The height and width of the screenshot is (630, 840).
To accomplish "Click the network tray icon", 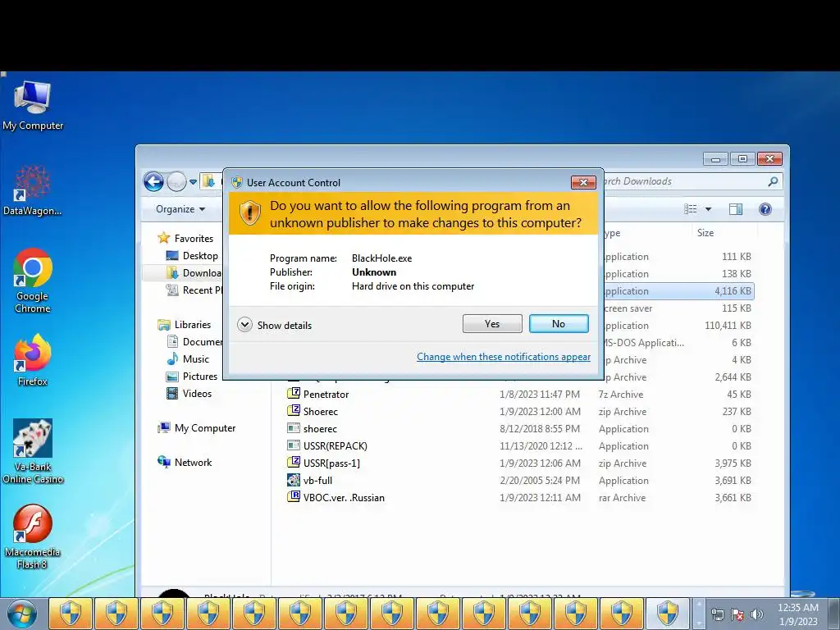I will coord(717,615).
